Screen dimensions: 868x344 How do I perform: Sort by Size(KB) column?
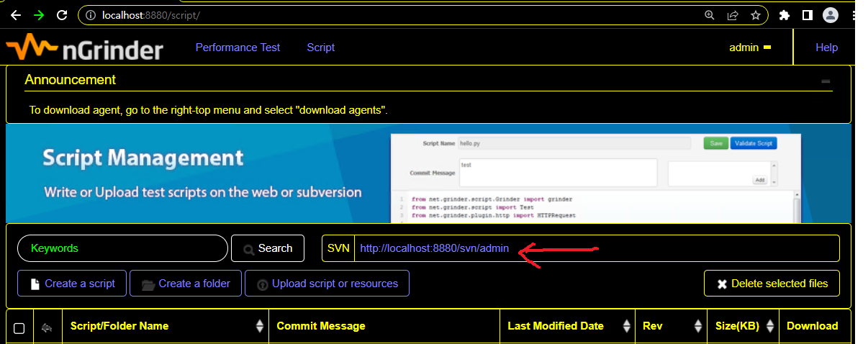click(x=742, y=326)
